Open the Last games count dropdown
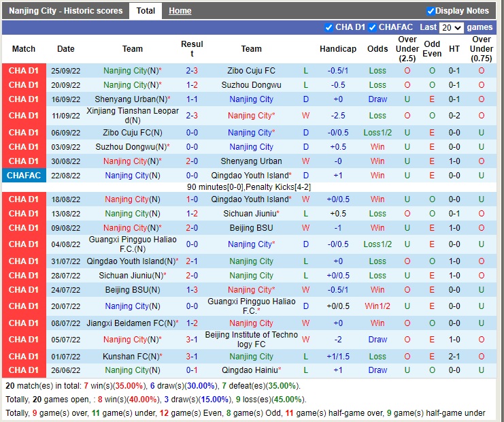The width and height of the screenshot is (504, 422). [x=452, y=28]
